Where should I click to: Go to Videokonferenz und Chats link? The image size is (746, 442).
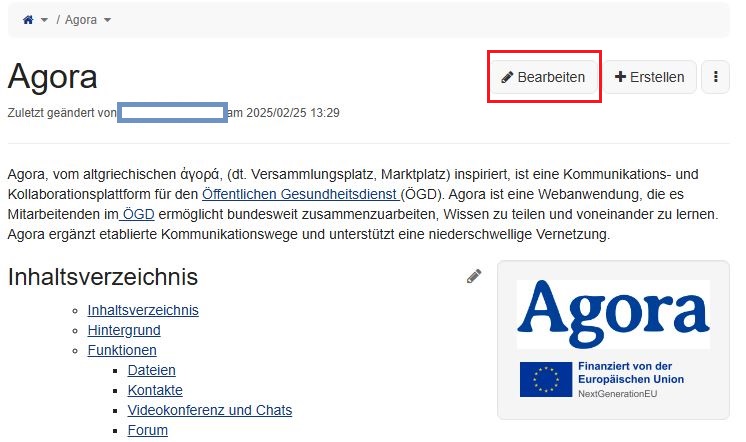click(210, 410)
